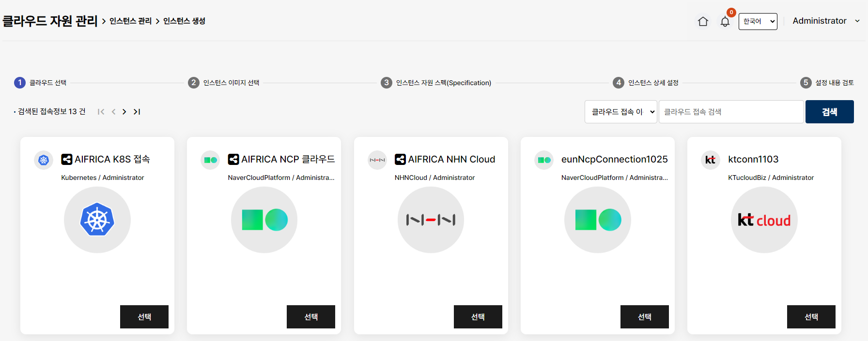Click the kt cloud logo

click(764, 220)
